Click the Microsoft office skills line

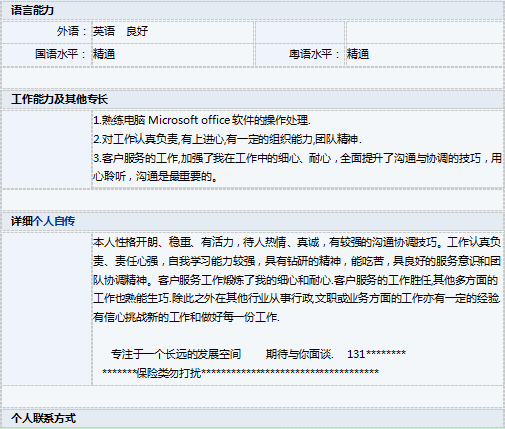(202, 120)
